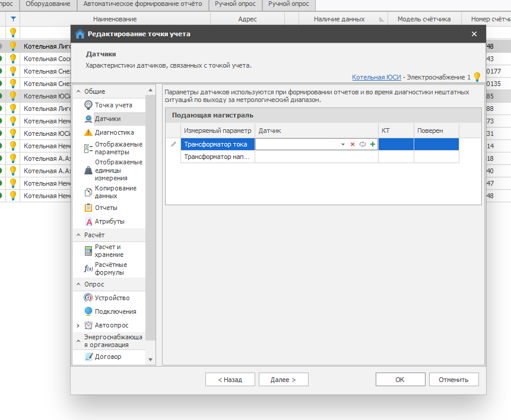This screenshot has width=511, height=420.
Task: Open Расчет и хранение calculator icon
Action: point(88,251)
